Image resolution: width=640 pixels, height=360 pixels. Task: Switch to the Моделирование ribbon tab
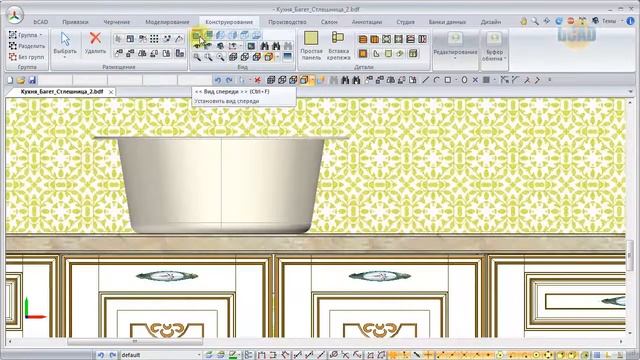click(x=167, y=22)
